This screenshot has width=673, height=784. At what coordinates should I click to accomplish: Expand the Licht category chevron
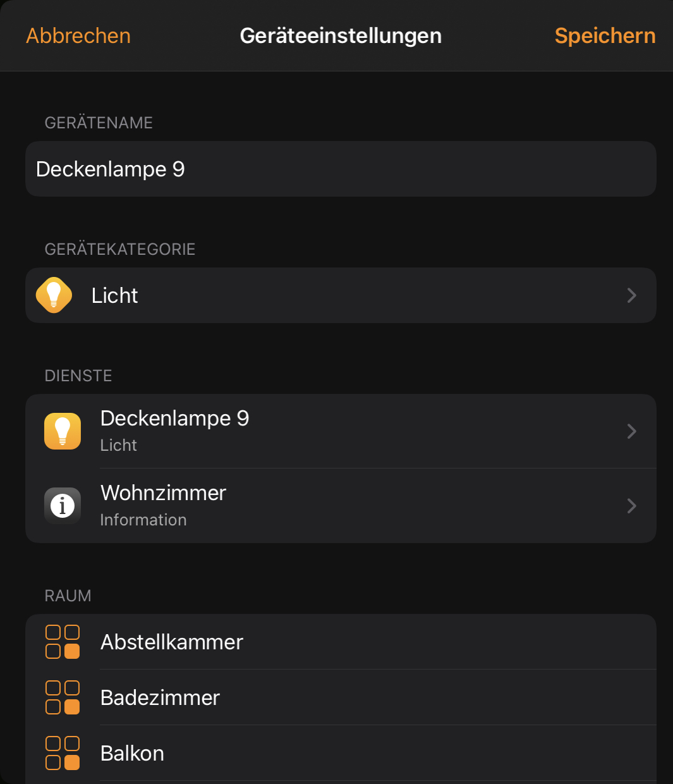631,295
